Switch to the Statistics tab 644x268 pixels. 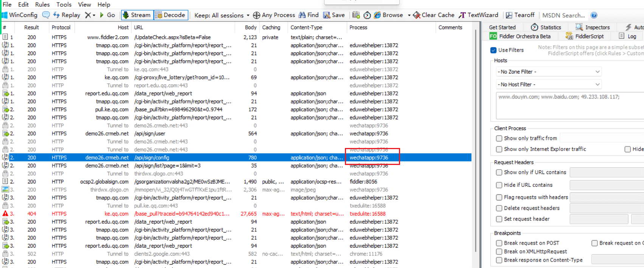(546, 27)
